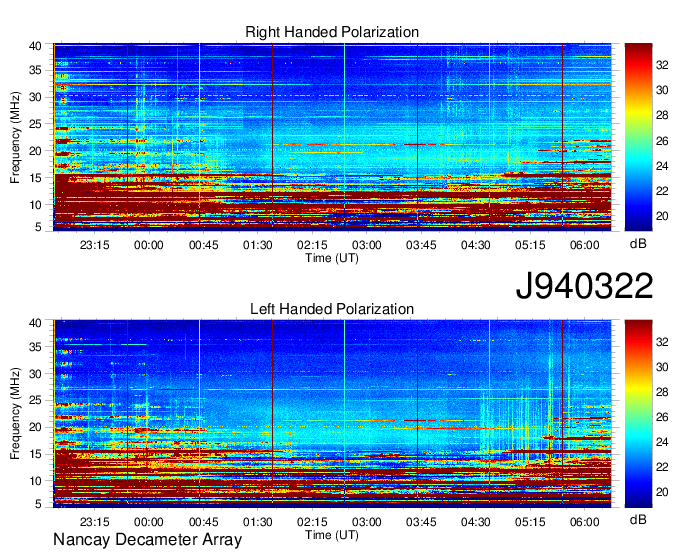The image size is (680, 552).
Task: Click the 25 MHz tick of Right Handed plot
Action: pyautogui.click(x=35, y=124)
